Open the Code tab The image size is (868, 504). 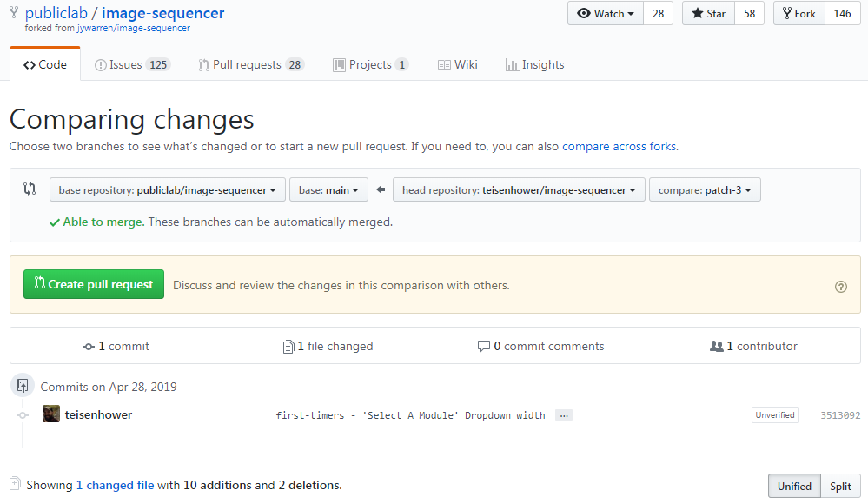click(45, 64)
